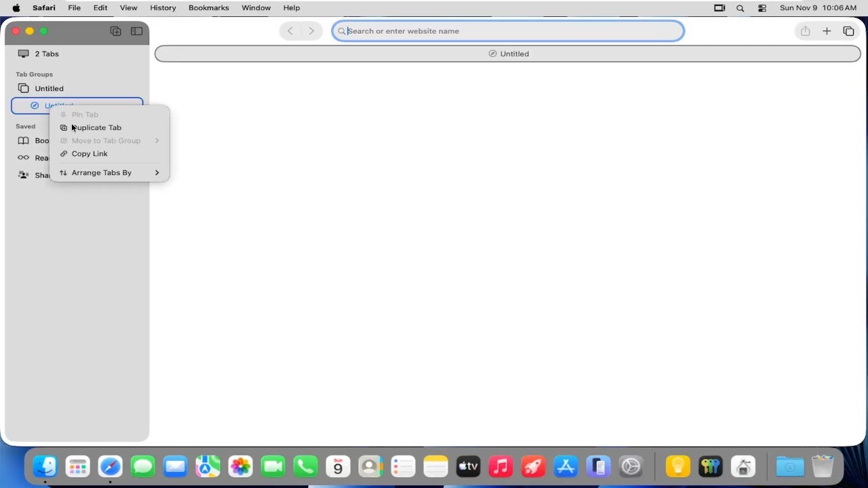Open the Trash in the Dock
This screenshot has width=868, height=488.
pyautogui.click(x=823, y=466)
